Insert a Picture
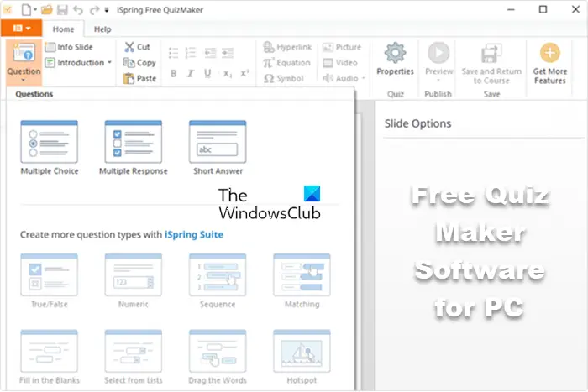 coord(342,47)
